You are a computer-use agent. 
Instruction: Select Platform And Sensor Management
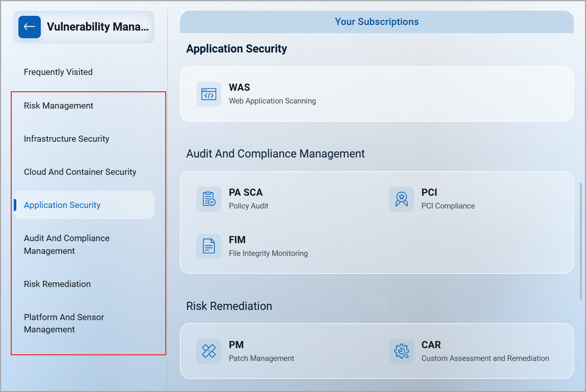tap(64, 323)
